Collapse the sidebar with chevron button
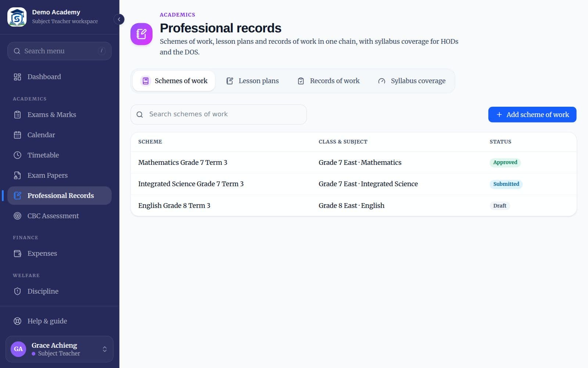Image resolution: width=588 pixels, height=368 pixels. click(x=119, y=19)
